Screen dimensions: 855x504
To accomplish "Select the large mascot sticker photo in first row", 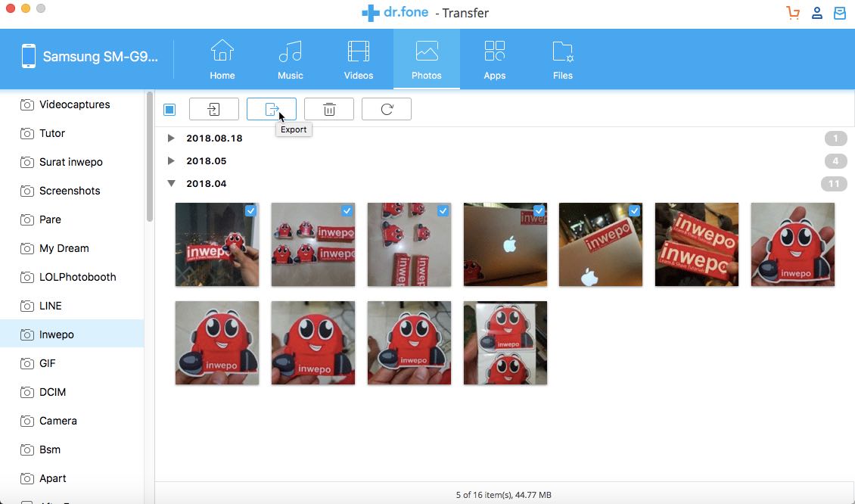I will click(x=793, y=244).
